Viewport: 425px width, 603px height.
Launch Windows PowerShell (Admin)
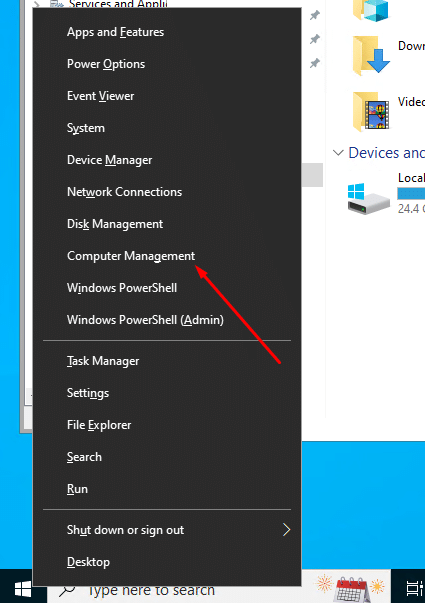point(167,320)
